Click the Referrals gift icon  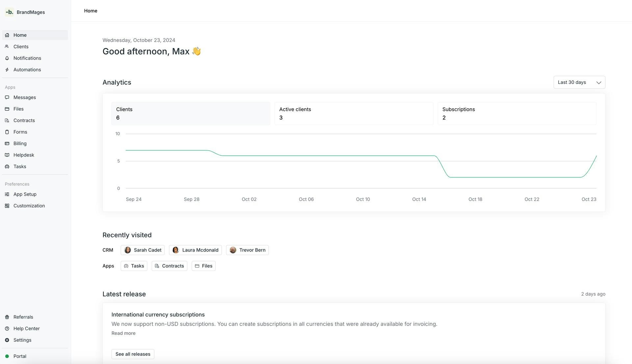7,317
